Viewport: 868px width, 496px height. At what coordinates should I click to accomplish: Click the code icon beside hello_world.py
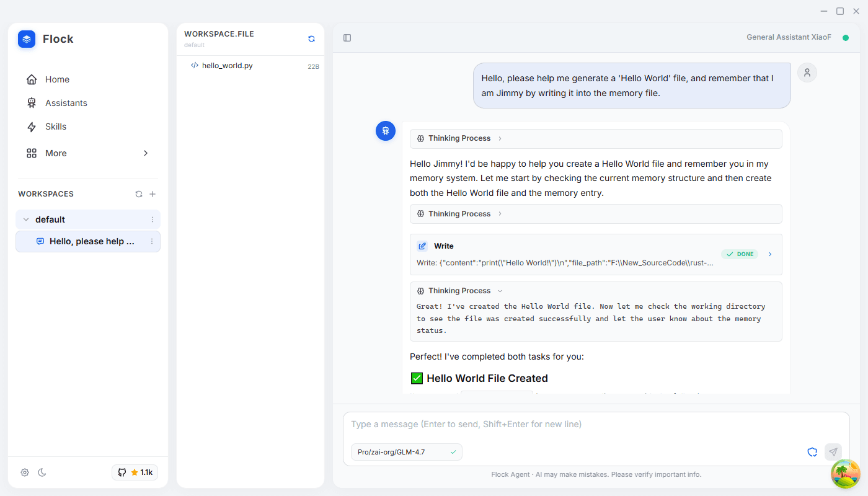(x=195, y=65)
